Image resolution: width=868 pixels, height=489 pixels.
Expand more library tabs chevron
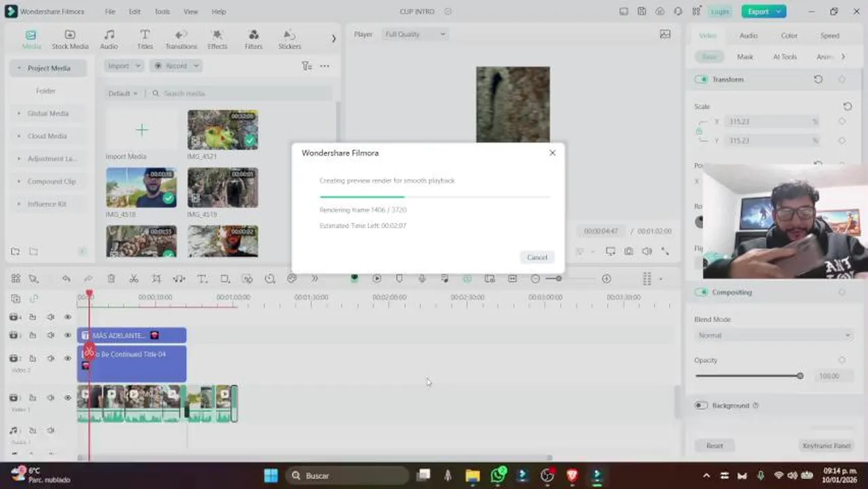(333, 39)
